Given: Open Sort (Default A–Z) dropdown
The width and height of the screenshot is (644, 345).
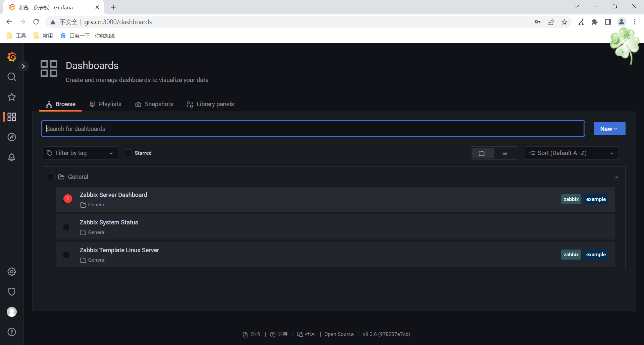Looking at the screenshot, I should (572, 153).
